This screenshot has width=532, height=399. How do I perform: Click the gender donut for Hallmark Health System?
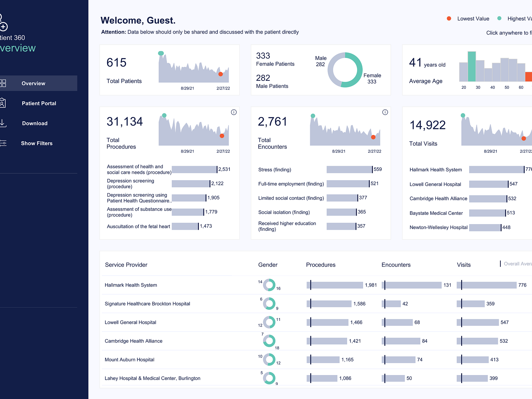pos(269,285)
